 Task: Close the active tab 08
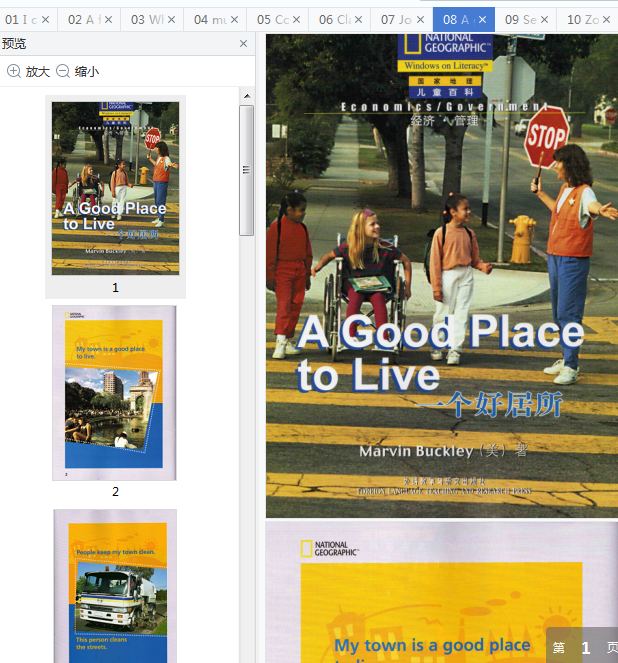(x=483, y=19)
